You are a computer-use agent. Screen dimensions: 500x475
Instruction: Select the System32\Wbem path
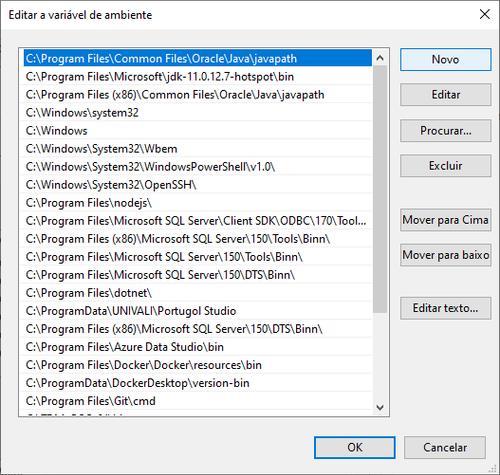click(x=198, y=149)
